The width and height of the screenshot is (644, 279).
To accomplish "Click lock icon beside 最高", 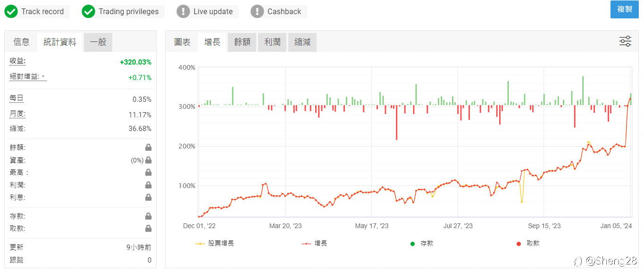I will (x=148, y=172).
